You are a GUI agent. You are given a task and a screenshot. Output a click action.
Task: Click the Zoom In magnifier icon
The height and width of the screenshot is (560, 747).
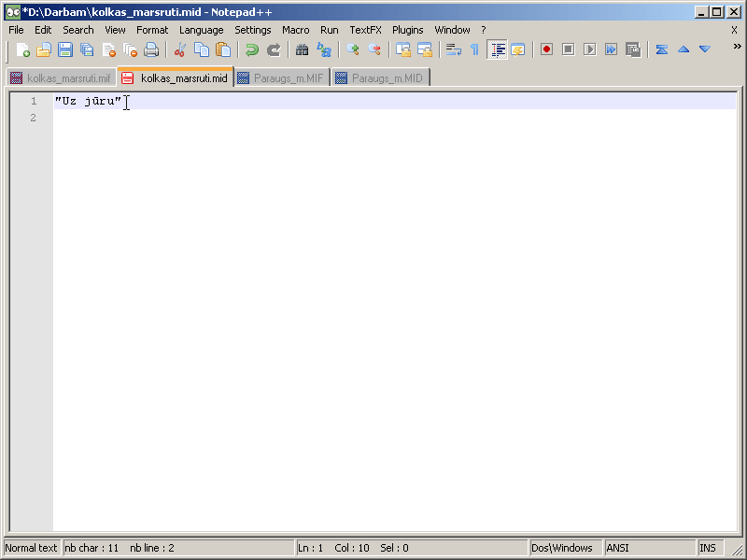tap(353, 49)
